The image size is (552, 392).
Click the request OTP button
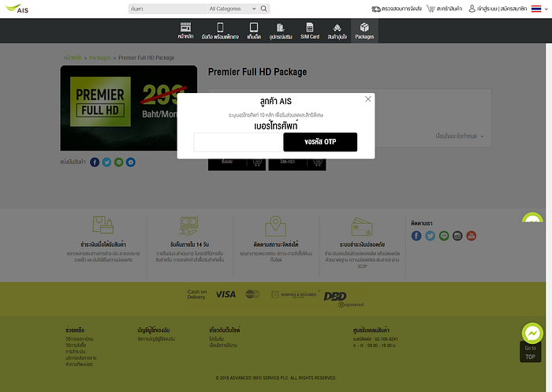pos(320,142)
